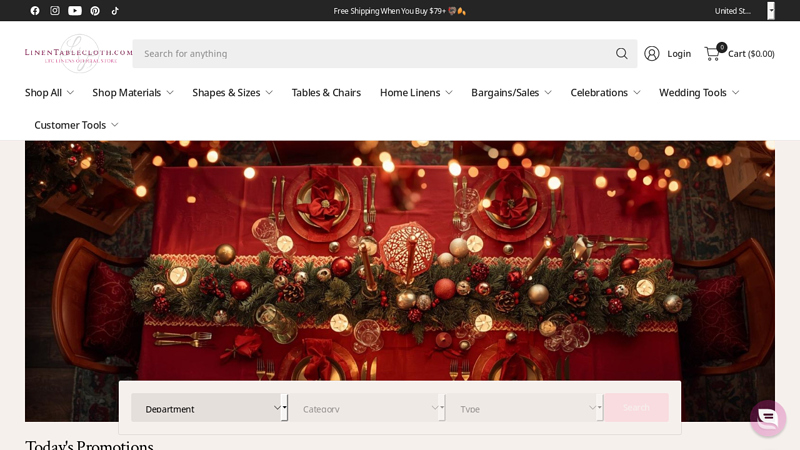Open the Instagram social icon

pyautogui.click(x=55, y=11)
